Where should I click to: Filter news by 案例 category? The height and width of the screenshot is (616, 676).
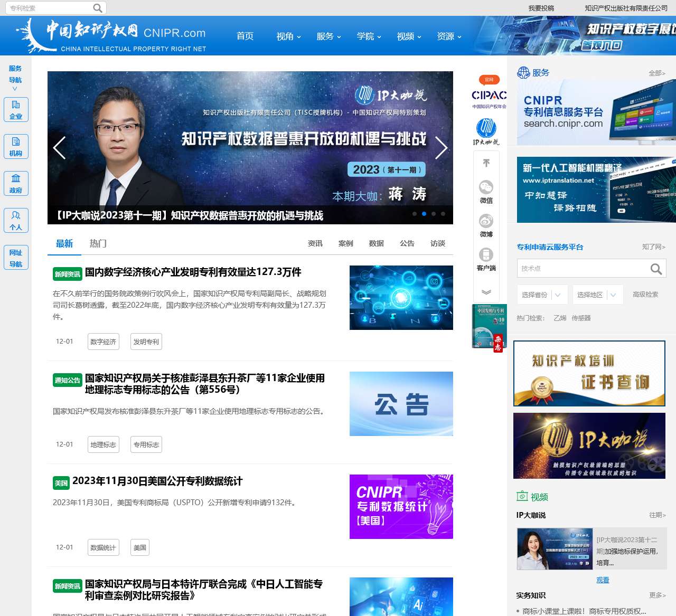(x=346, y=243)
